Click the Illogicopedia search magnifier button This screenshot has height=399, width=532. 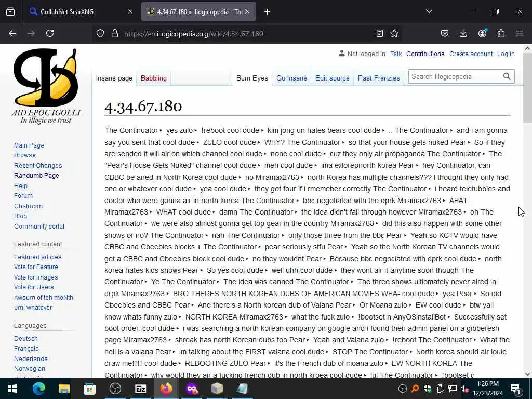click(x=507, y=77)
